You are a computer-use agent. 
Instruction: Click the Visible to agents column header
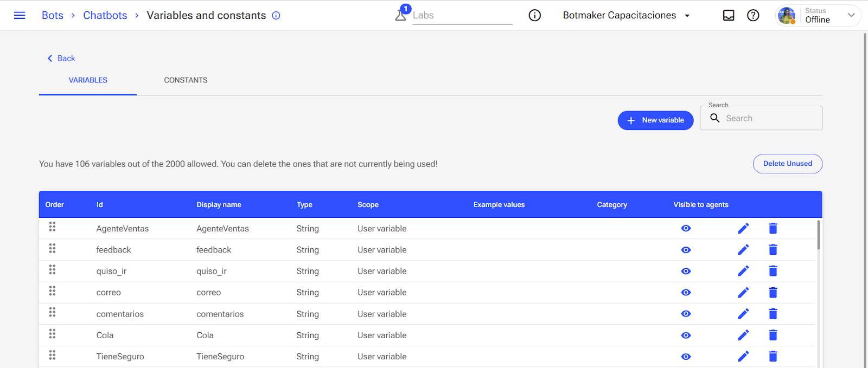(701, 204)
